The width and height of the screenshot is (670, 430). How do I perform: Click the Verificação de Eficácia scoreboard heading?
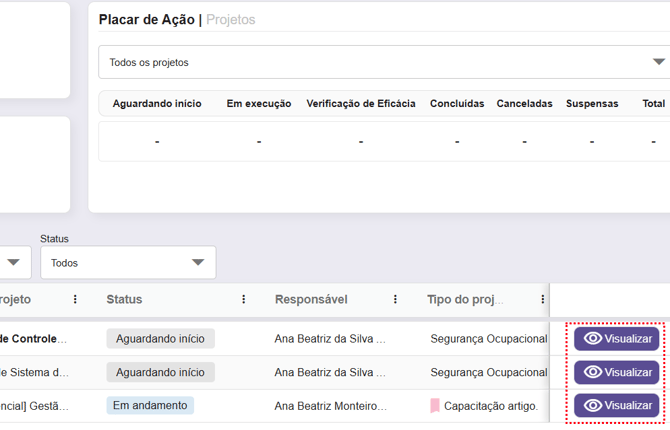click(x=360, y=103)
